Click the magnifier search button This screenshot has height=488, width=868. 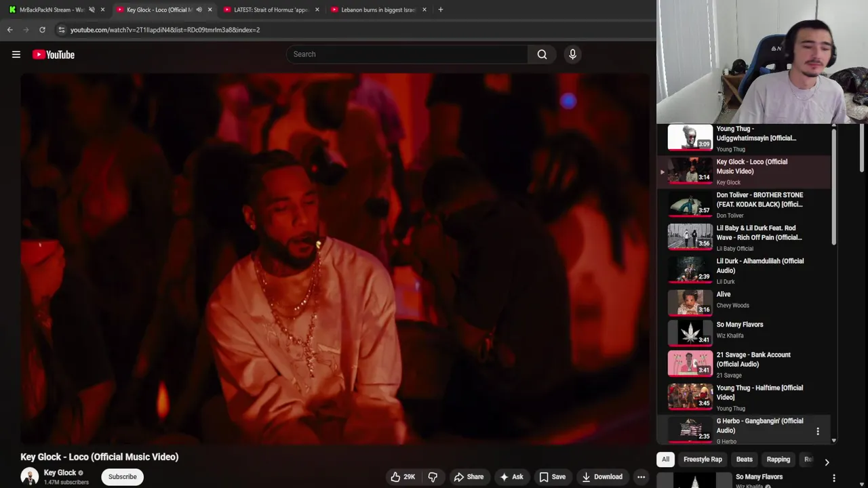542,54
